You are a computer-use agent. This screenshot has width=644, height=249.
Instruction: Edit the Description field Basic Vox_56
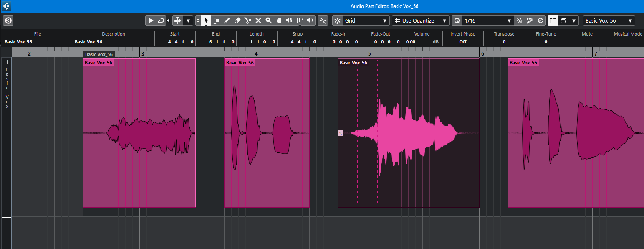pos(88,42)
